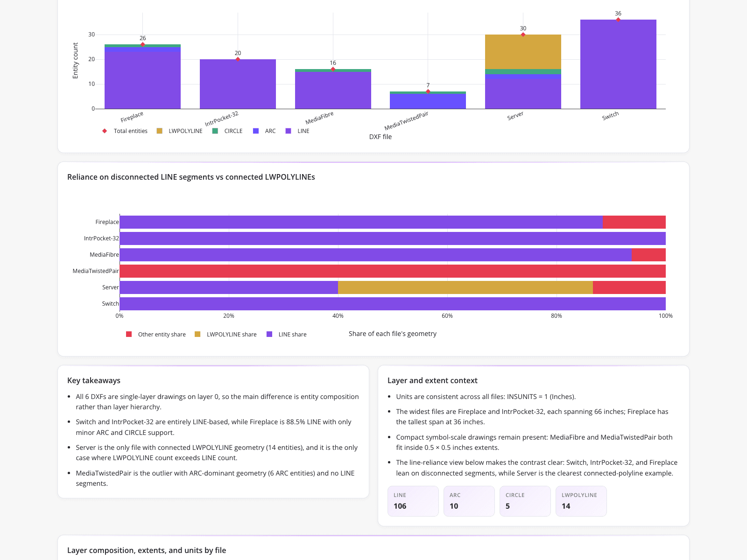Click the "Reliance on disconnected LINE segments" chart title

pos(191,177)
